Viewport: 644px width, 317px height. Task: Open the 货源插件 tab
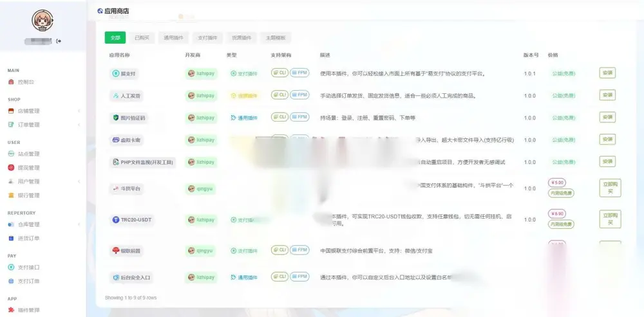(241, 38)
